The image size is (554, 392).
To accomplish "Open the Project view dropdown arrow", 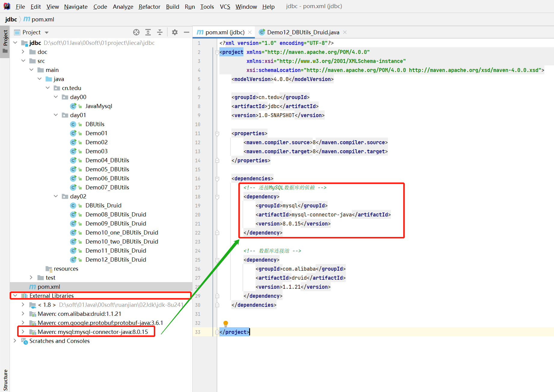I will (x=47, y=33).
